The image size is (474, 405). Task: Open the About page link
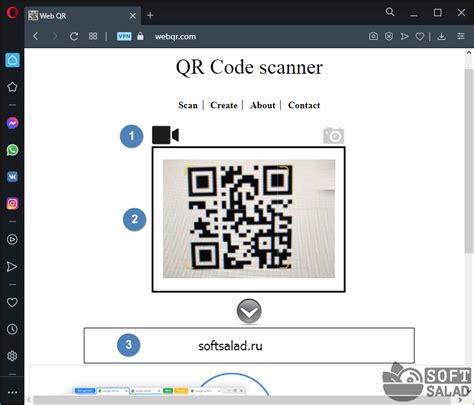click(263, 105)
